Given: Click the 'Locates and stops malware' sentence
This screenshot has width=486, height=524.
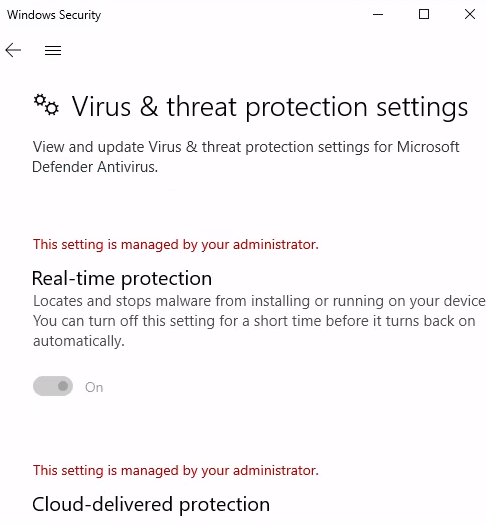Looking at the screenshot, I should tap(259, 301).
